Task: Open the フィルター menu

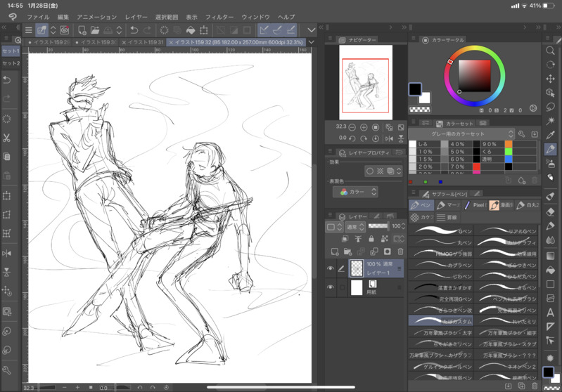Action: pyautogui.click(x=219, y=17)
